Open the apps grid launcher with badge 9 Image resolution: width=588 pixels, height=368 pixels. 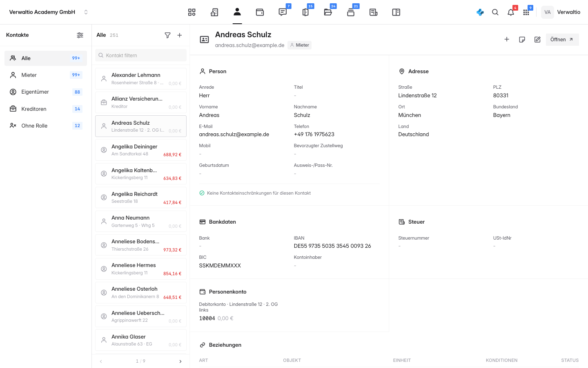click(x=526, y=12)
